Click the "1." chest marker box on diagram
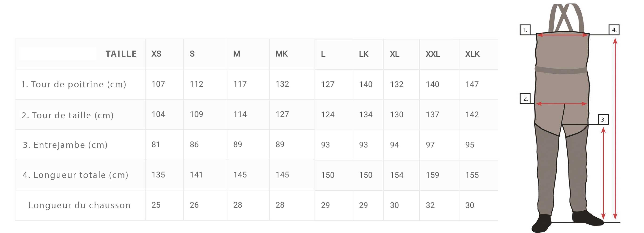Image resolution: width=644 pixels, height=233 pixels. (525, 30)
